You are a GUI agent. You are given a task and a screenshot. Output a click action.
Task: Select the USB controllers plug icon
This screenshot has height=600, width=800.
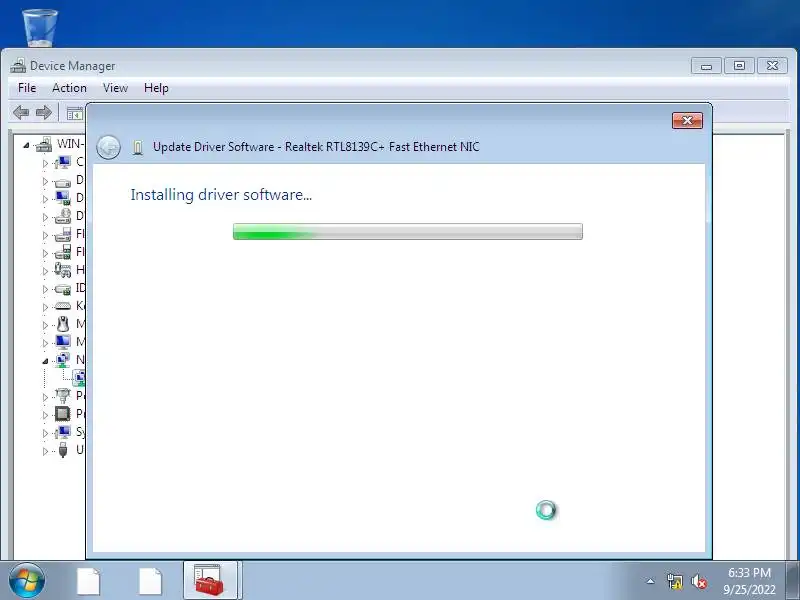(63, 449)
